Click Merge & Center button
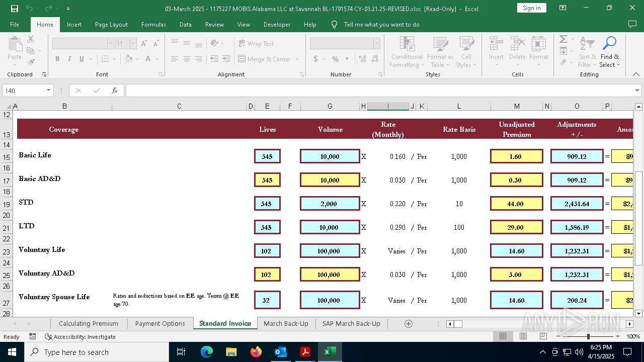This screenshot has height=362, width=644. pyautogui.click(x=265, y=59)
